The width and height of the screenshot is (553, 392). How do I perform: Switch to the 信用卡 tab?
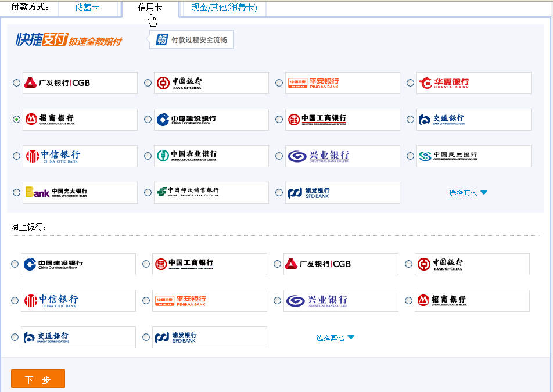(150, 8)
